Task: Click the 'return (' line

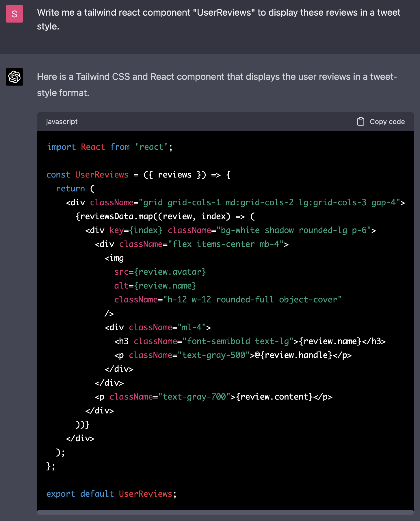Action: [75, 189]
